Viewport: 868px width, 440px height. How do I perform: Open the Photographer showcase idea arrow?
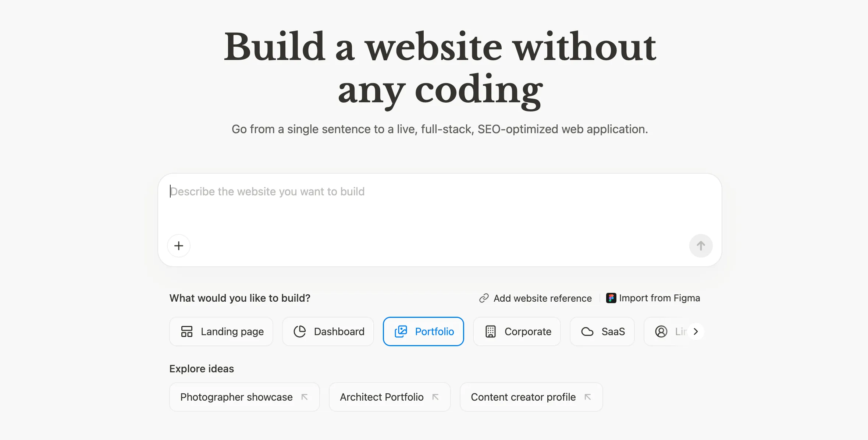pos(305,397)
